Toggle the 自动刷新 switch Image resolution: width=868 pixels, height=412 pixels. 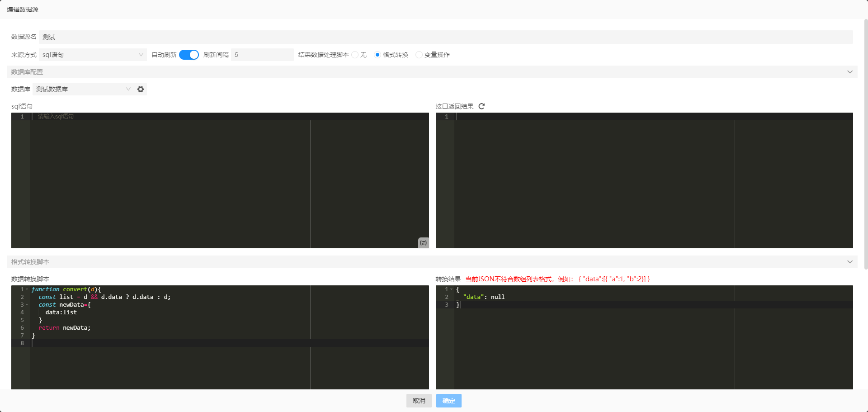click(x=189, y=55)
